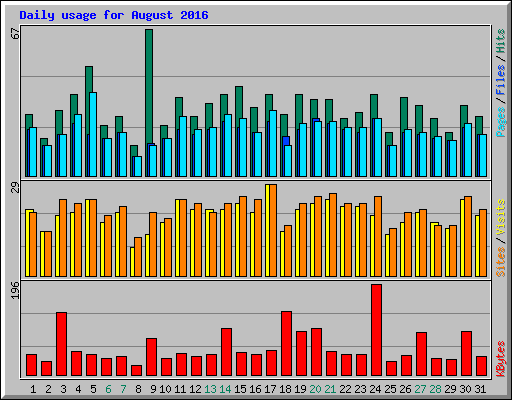Click the red KBytes bar for day 18
Image resolution: width=512 pixels, height=400 pixels.
click(x=286, y=344)
